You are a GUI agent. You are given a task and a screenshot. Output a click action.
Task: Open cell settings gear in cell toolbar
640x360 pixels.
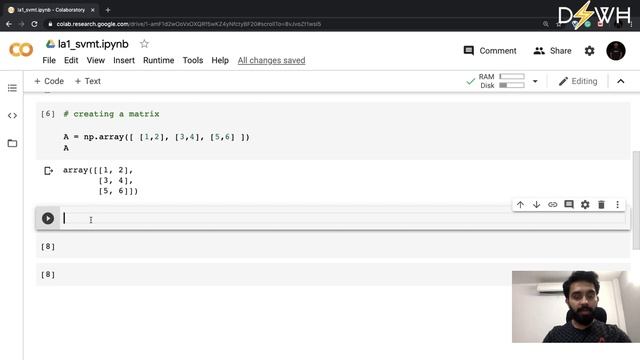point(585,204)
